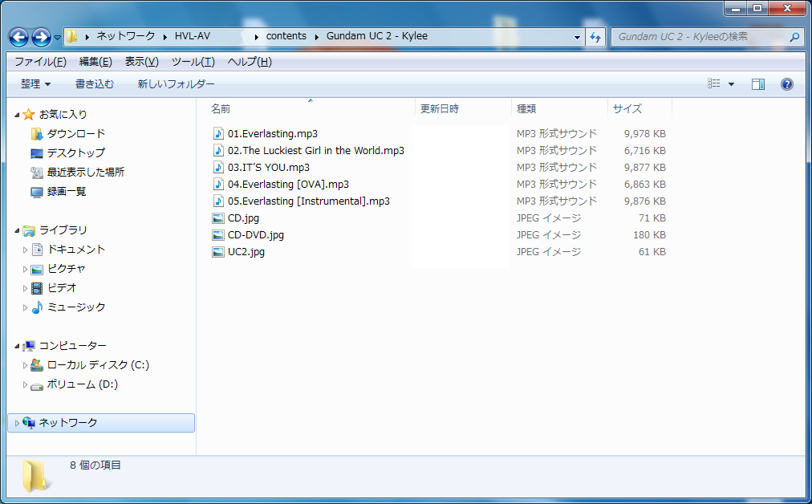Create folder with 新しいフォルダー button
Image resolution: width=812 pixels, height=504 pixels.
click(x=176, y=84)
